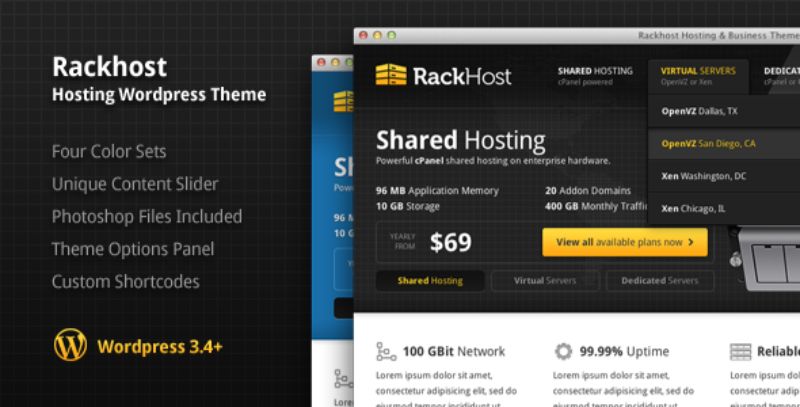The height and width of the screenshot is (407, 800).
Task: Click Hosting Wordpress Theme subtitle
Action: [159, 95]
